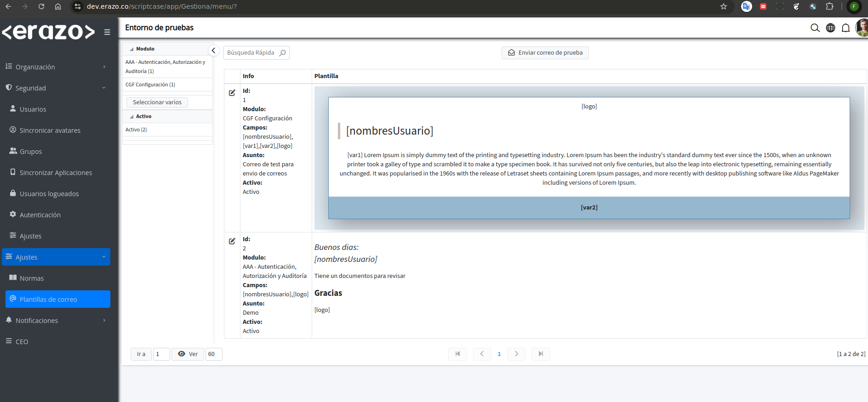Bookmark this page with the star icon
Viewport: 868px width, 402px height.
click(724, 6)
